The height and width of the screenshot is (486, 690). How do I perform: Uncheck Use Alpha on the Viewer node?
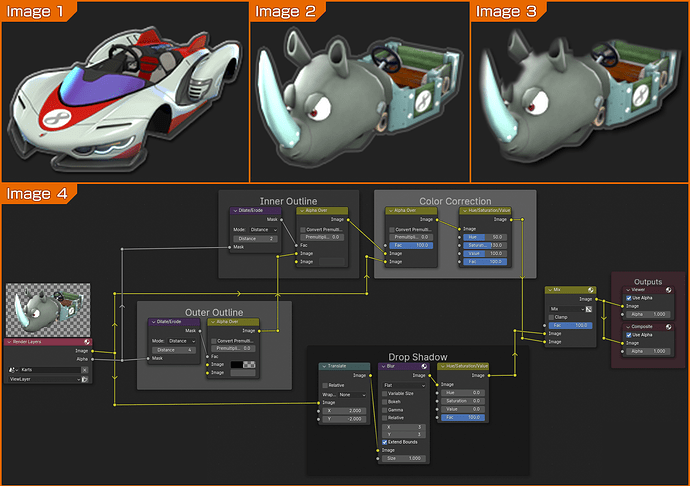[629, 298]
